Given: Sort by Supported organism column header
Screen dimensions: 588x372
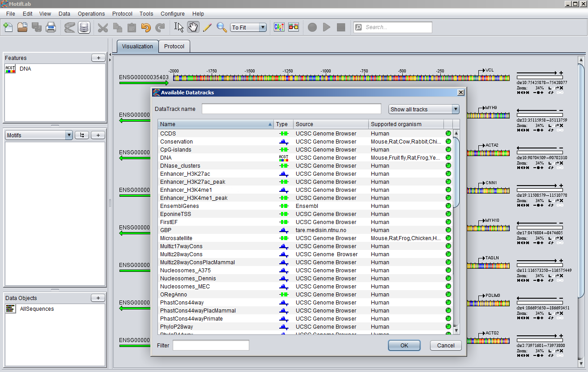Looking at the screenshot, I should [x=406, y=124].
